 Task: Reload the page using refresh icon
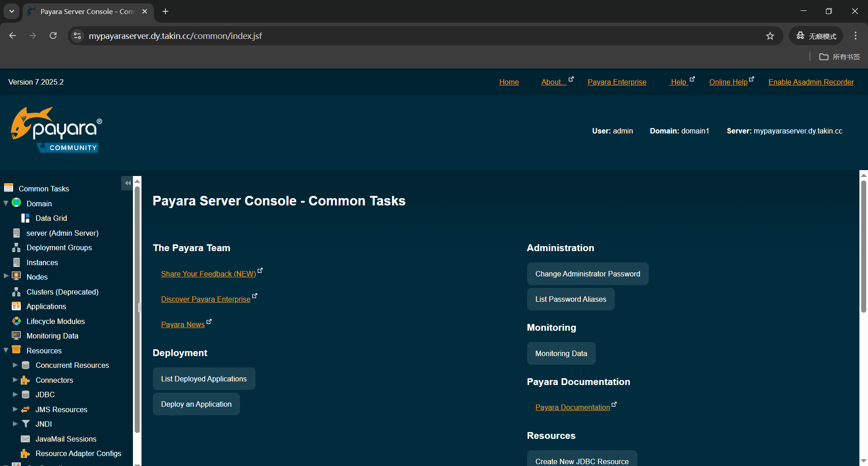tap(53, 36)
